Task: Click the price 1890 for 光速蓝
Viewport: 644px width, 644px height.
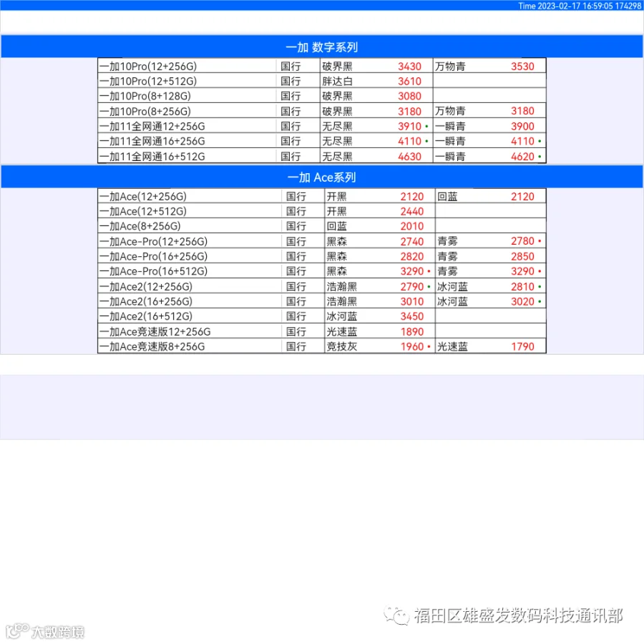Action: (x=412, y=331)
